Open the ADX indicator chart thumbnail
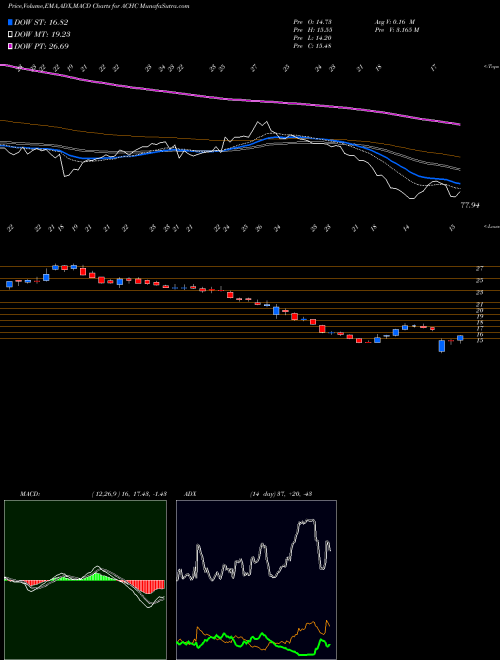This screenshot has width=500, height=660. [256, 580]
